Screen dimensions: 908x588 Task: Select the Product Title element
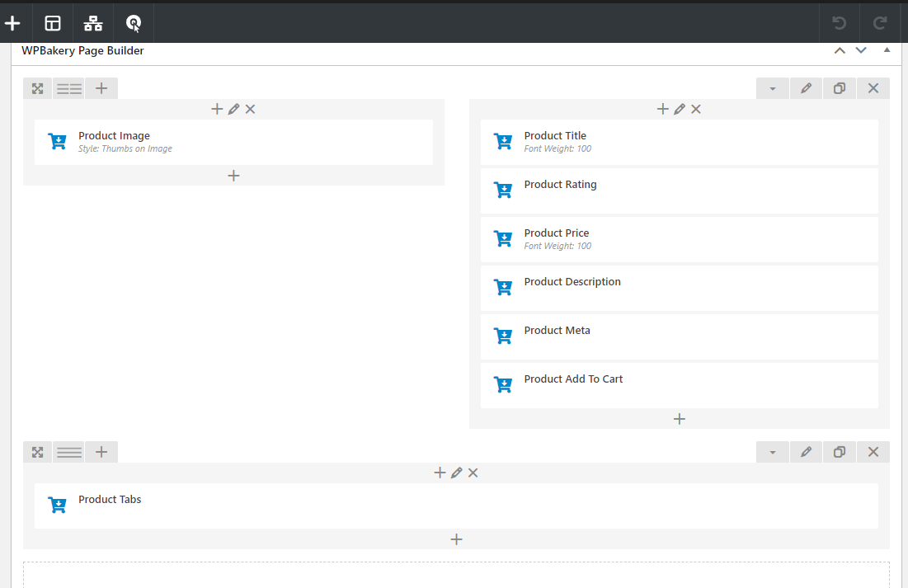pos(680,142)
